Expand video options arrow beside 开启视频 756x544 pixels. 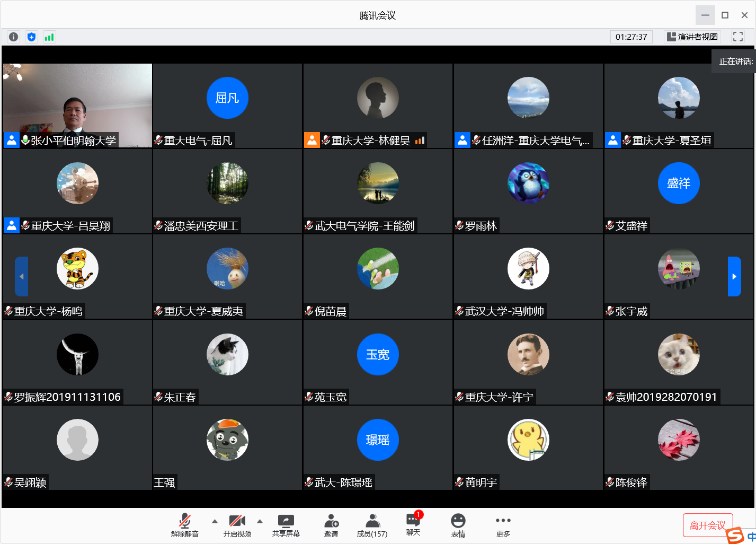[x=260, y=521]
